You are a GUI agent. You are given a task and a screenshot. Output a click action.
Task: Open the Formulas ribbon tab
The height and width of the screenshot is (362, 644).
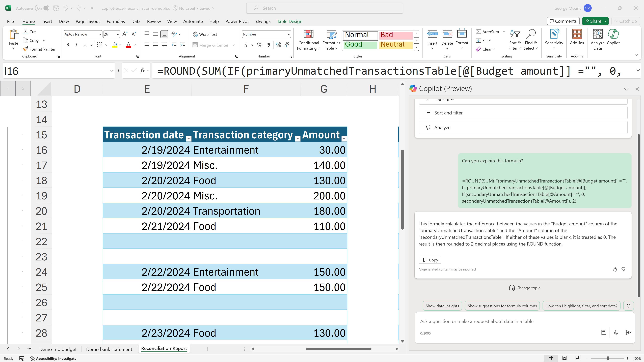(116, 21)
